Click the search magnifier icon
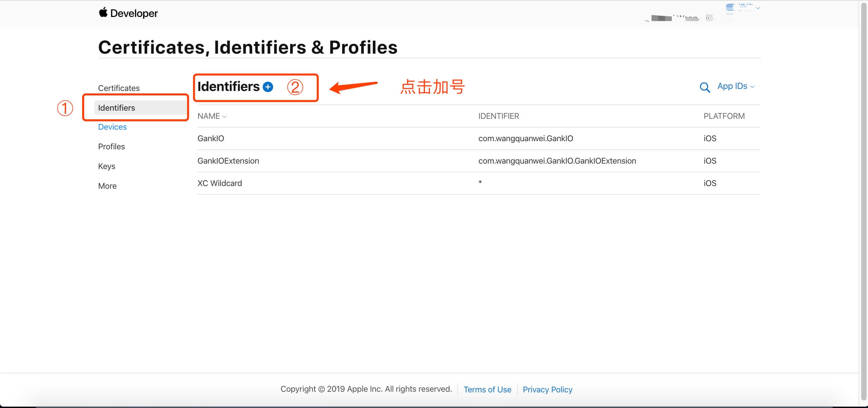The height and width of the screenshot is (408, 868). coord(704,87)
